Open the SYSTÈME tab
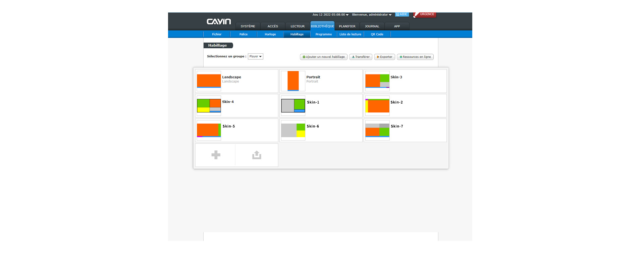The width and height of the screenshot is (644, 255). (x=248, y=26)
